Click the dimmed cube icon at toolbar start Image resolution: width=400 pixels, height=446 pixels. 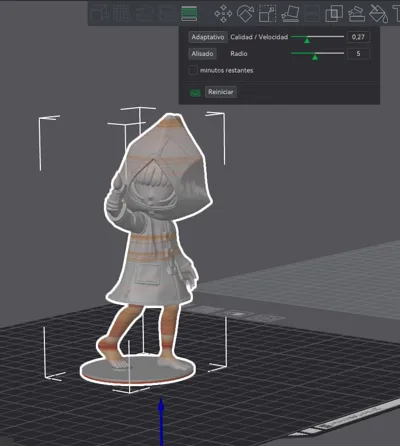99,13
